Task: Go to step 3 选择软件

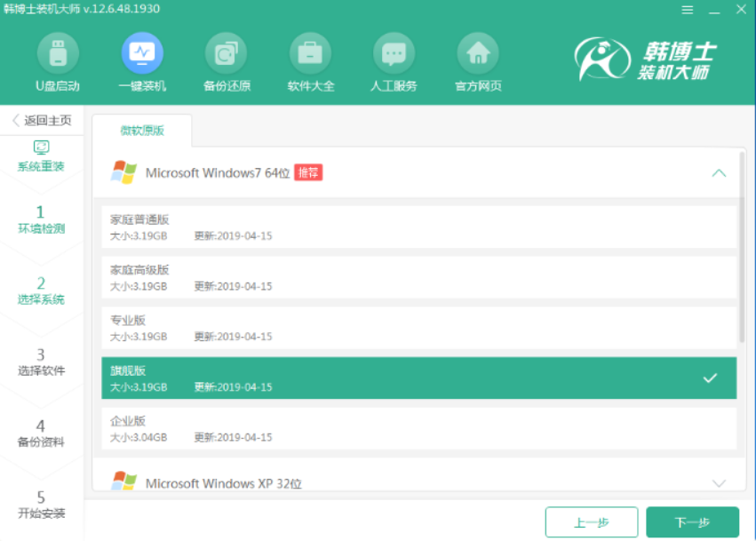Action: (41, 362)
